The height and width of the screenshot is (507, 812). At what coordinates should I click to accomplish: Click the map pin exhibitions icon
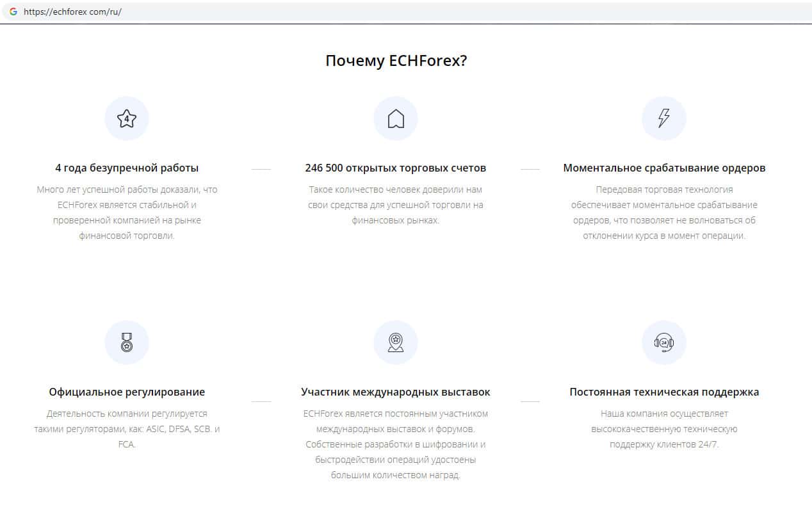[396, 342]
